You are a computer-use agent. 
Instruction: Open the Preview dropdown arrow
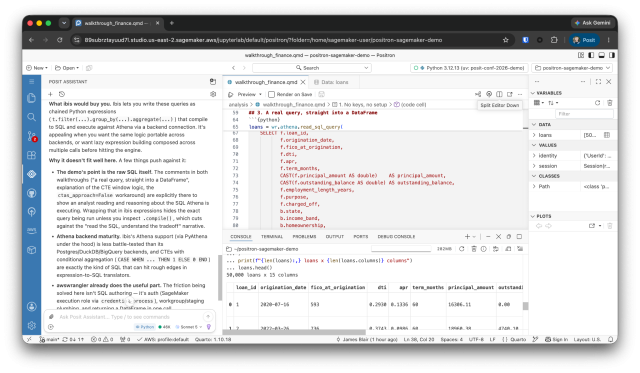point(260,94)
